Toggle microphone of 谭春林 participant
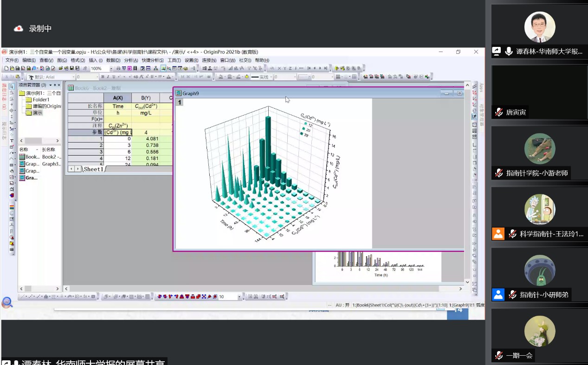 coord(509,52)
